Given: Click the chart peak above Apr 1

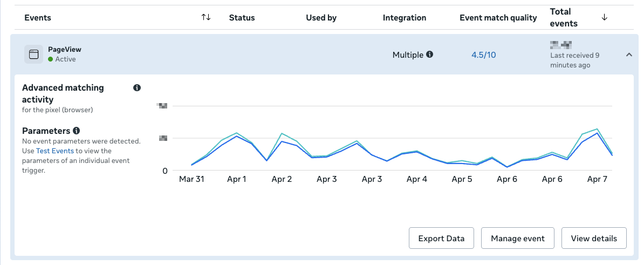Looking at the screenshot, I should 236,133.
